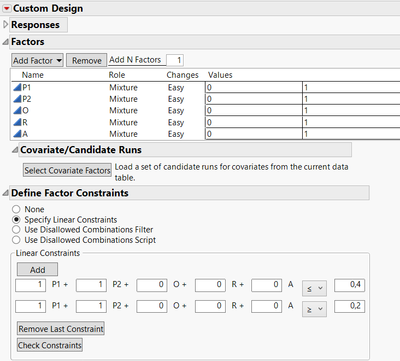Screen dimensions: 400x361
Task: Click the Easy changes cell for P2
Action: coord(176,99)
